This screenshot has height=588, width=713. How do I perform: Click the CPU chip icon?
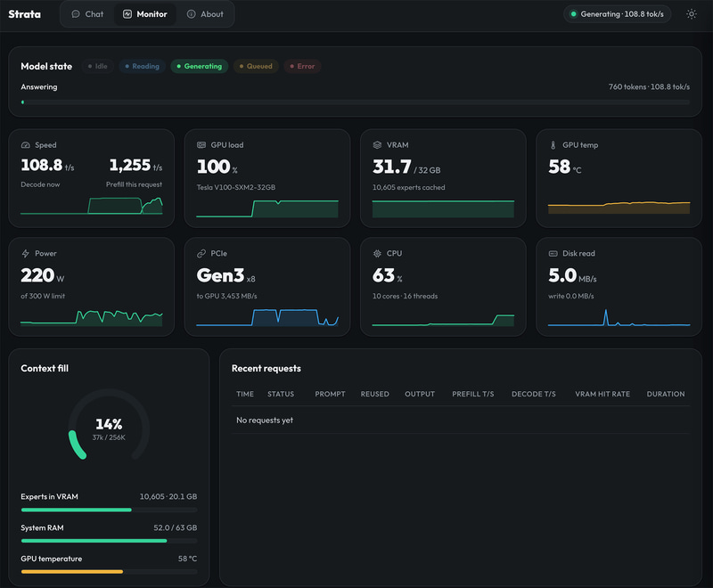[x=377, y=253]
